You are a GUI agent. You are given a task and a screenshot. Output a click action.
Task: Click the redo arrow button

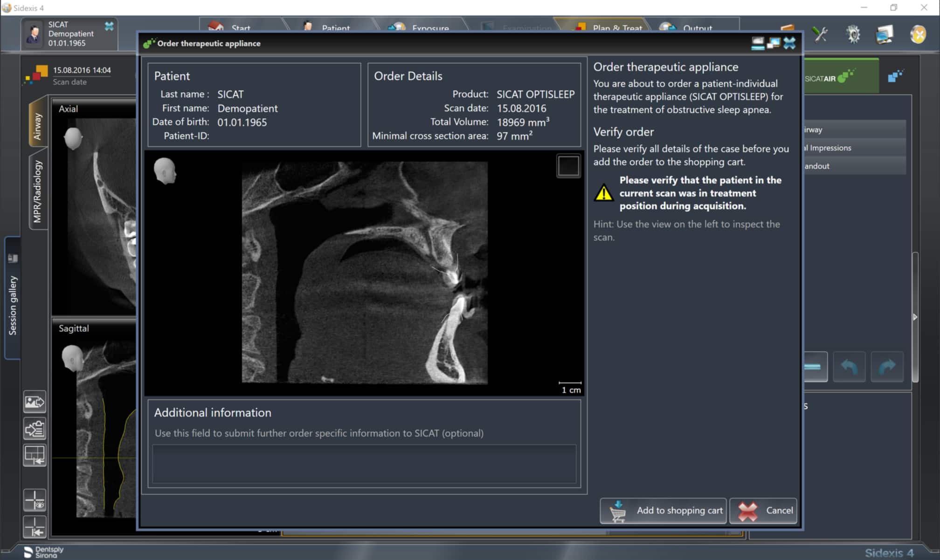click(x=887, y=367)
